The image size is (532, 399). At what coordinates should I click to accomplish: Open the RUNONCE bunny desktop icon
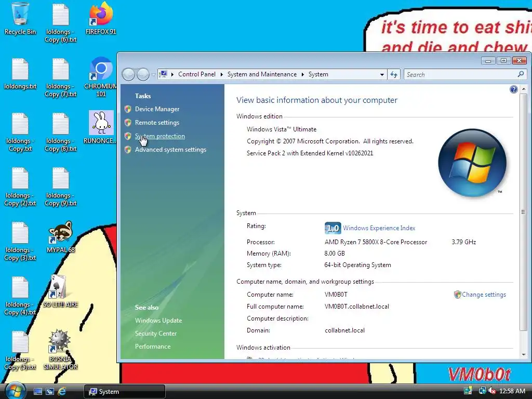(x=101, y=128)
